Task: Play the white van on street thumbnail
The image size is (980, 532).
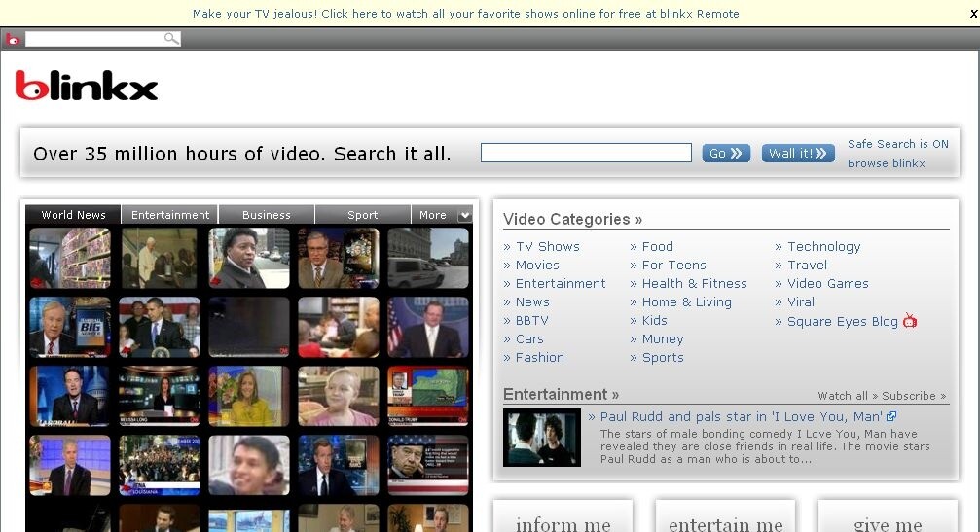Action: click(428, 258)
